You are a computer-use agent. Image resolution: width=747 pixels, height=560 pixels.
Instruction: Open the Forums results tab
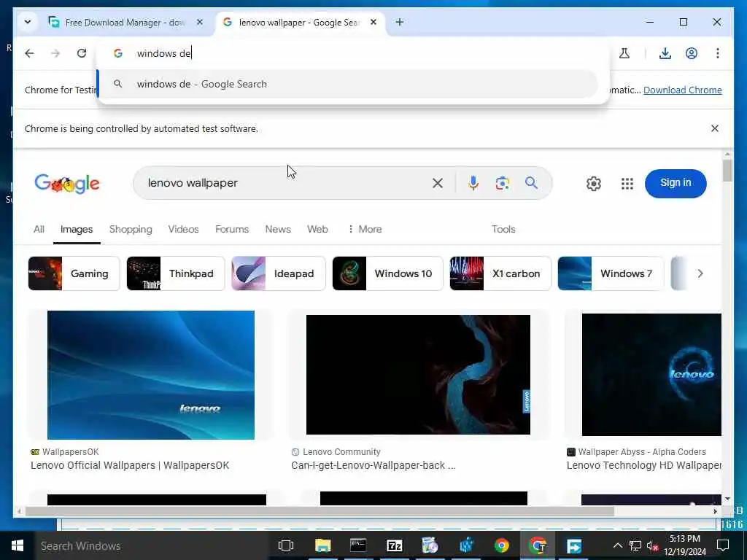(232, 230)
